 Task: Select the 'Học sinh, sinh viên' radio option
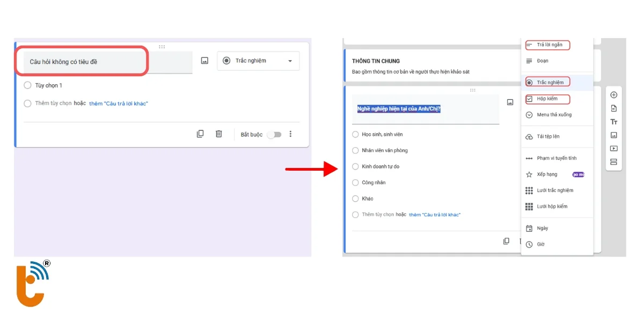click(x=355, y=134)
